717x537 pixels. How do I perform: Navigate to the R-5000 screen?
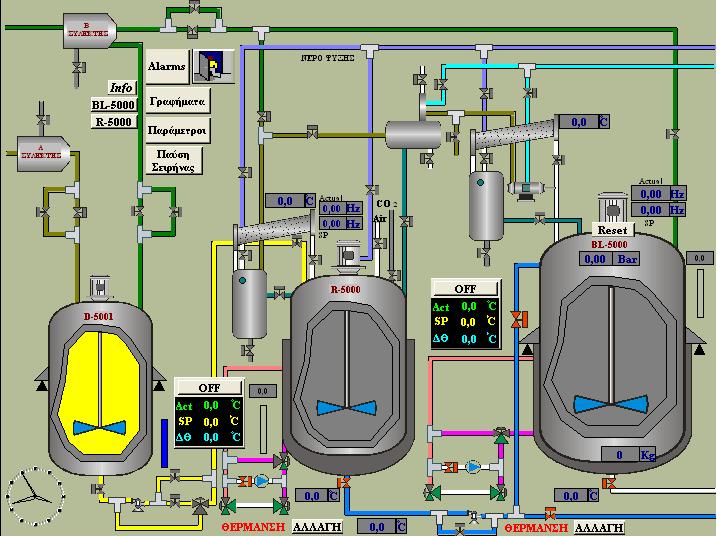[113, 122]
